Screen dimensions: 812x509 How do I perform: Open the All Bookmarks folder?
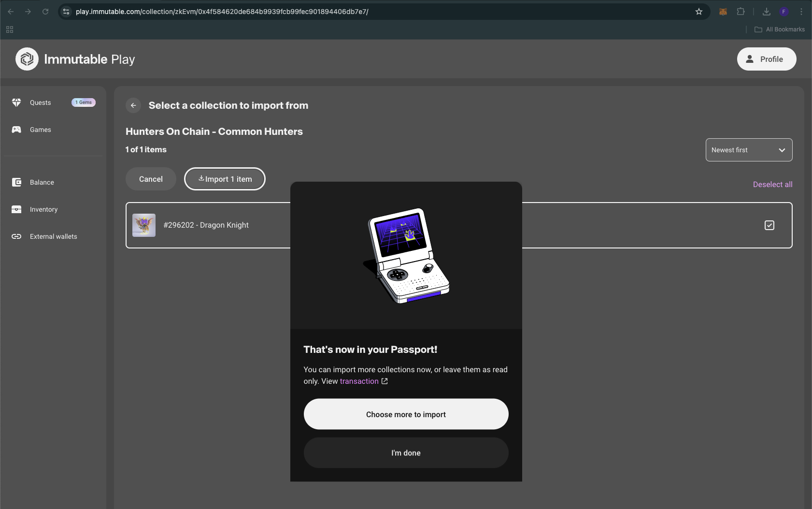780,29
